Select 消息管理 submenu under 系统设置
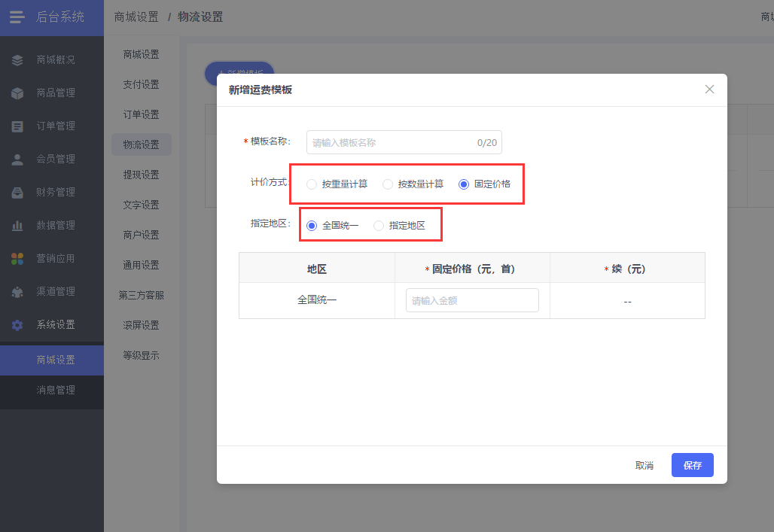774x532 pixels. [x=52, y=391]
